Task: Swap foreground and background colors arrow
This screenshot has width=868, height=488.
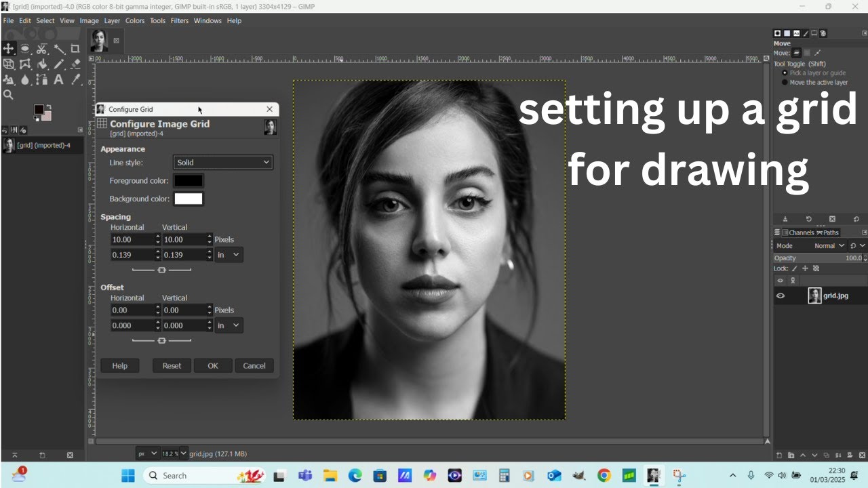Action: click(49, 106)
